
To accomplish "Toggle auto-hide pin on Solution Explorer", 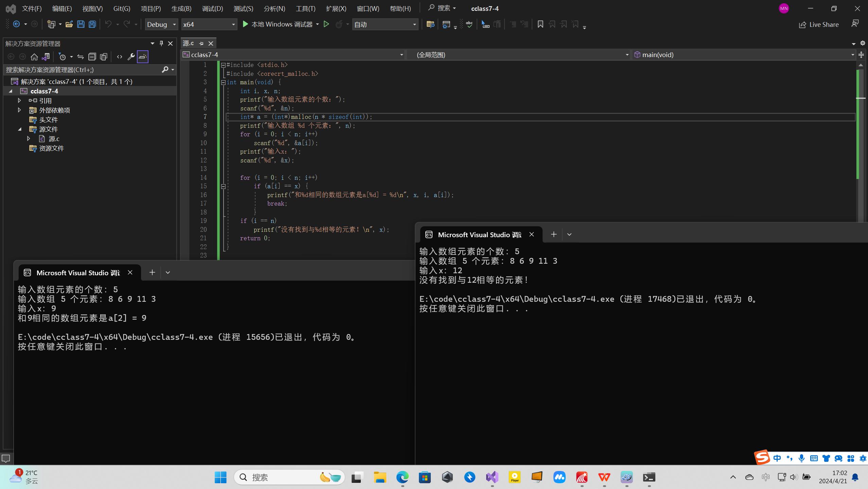I will [x=161, y=43].
